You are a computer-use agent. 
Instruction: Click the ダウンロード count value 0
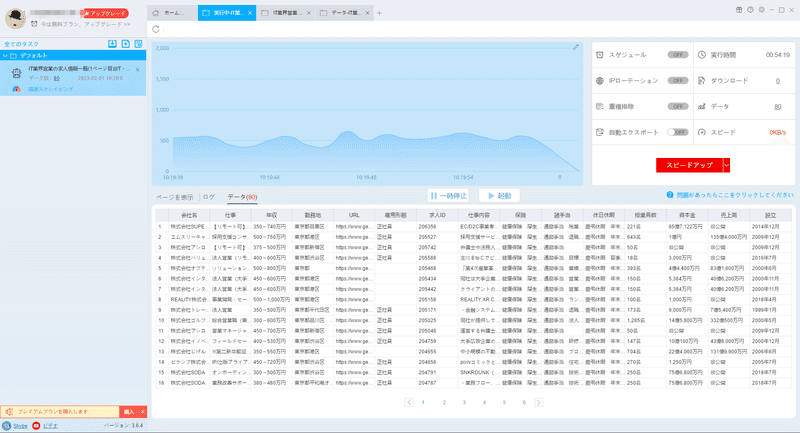click(x=778, y=81)
